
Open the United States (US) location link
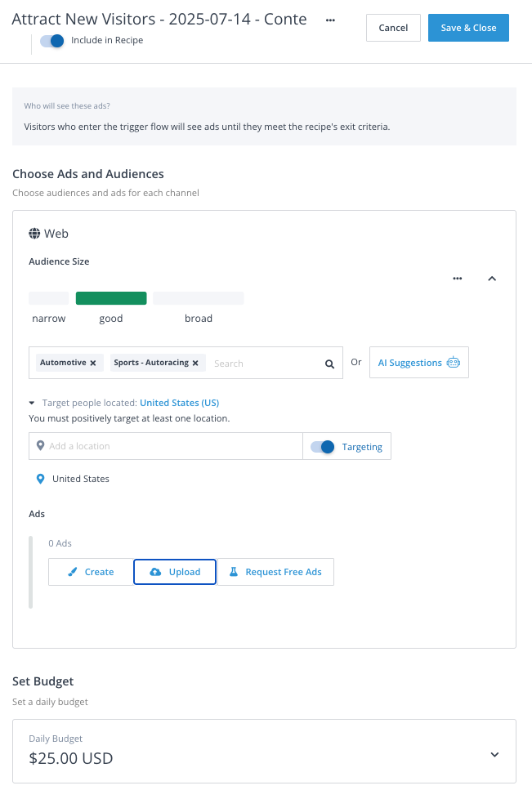[x=179, y=403]
